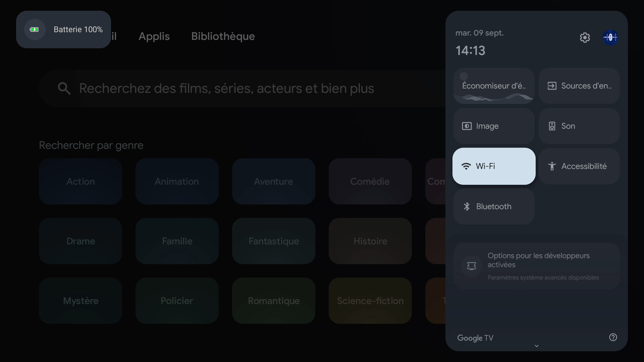644x362 pixels.
Task: Open the Accessibilité options tile
Action: [579, 166]
